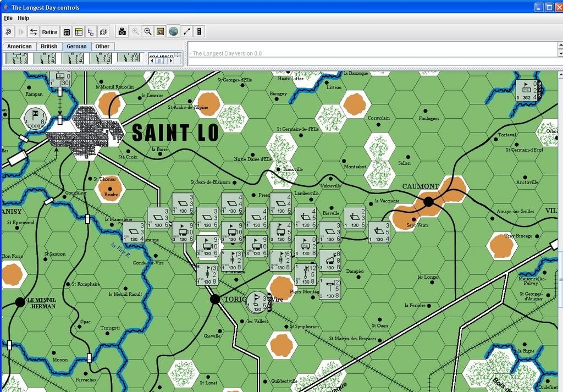Click the connect arrows server icon
The width and height of the screenshot is (563, 392).
34,32
